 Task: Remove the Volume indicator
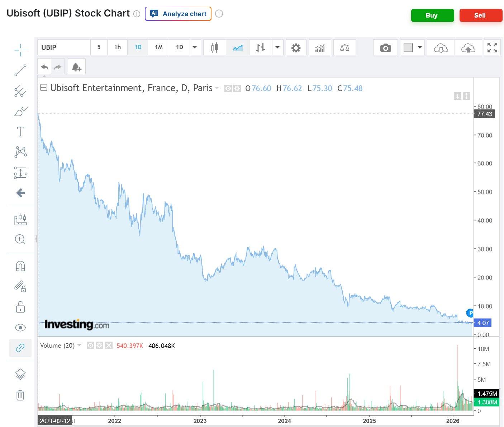point(109,346)
